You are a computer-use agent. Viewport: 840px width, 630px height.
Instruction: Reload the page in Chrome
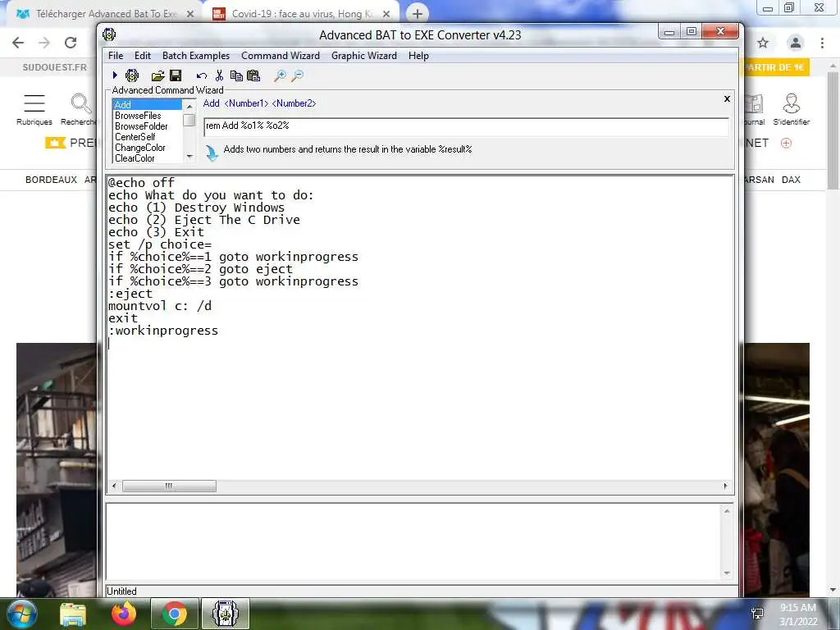pyautogui.click(x=71, y=43)
